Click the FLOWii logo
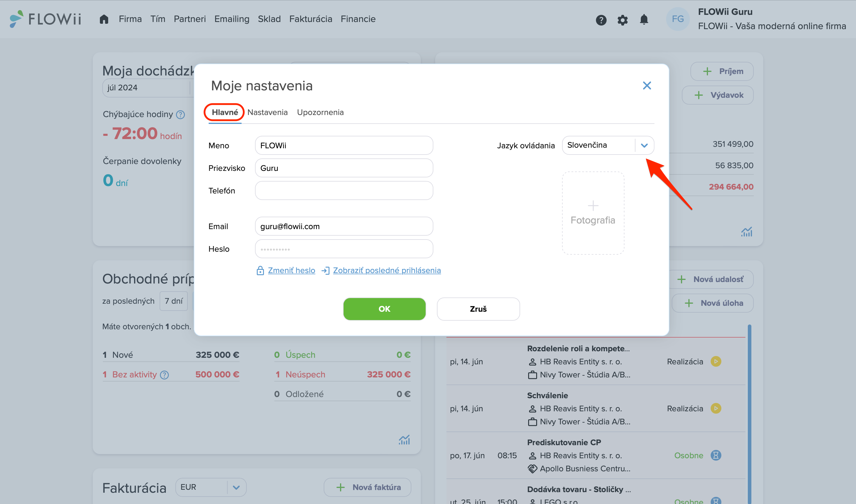The width and height of the screenshot is (856, 504). (45, 19)
